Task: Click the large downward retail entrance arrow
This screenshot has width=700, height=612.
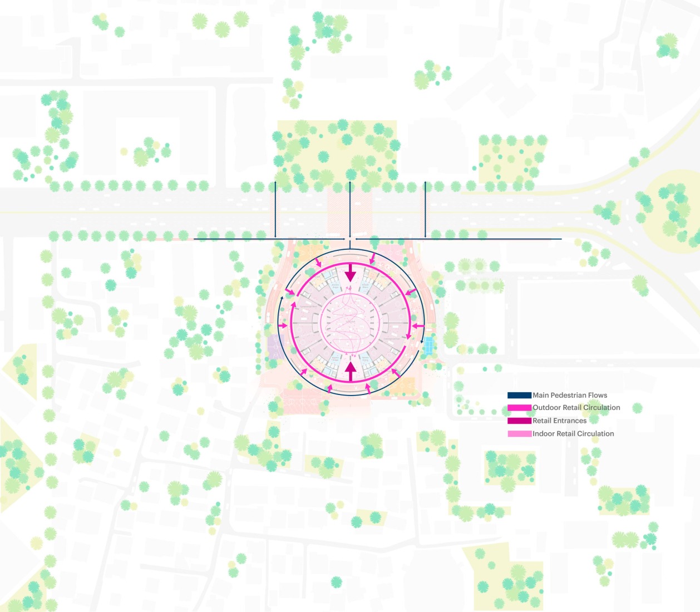Action: (350, 273)
